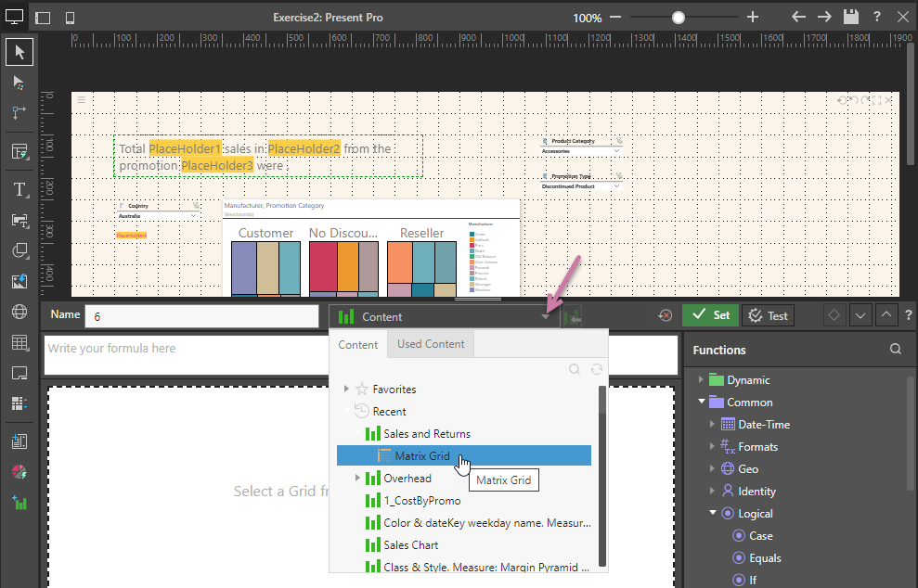This screenshot has width=918, height=588.
Task: Select the Text tool in left toolbar
Action: pos(19,190)
